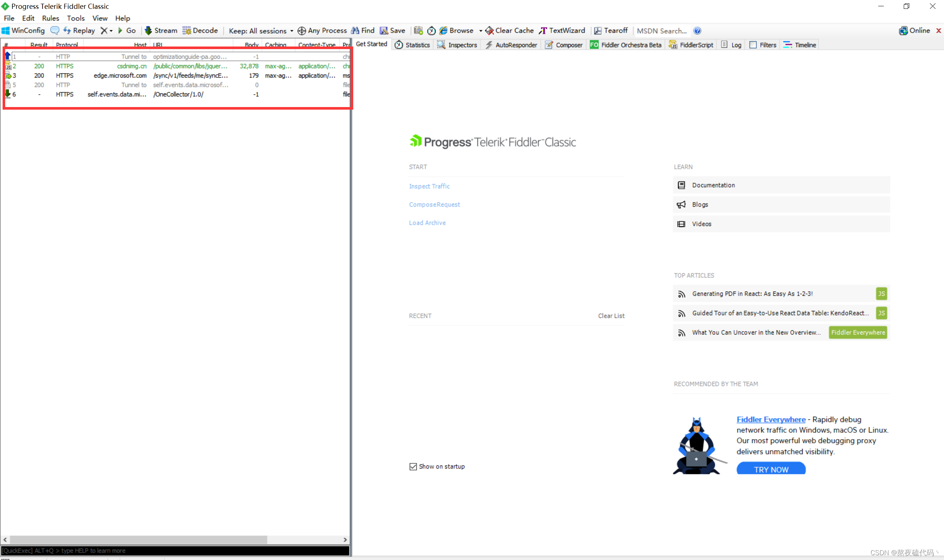
Task: Open the Rules menu
Action: (x=51, y=18)
